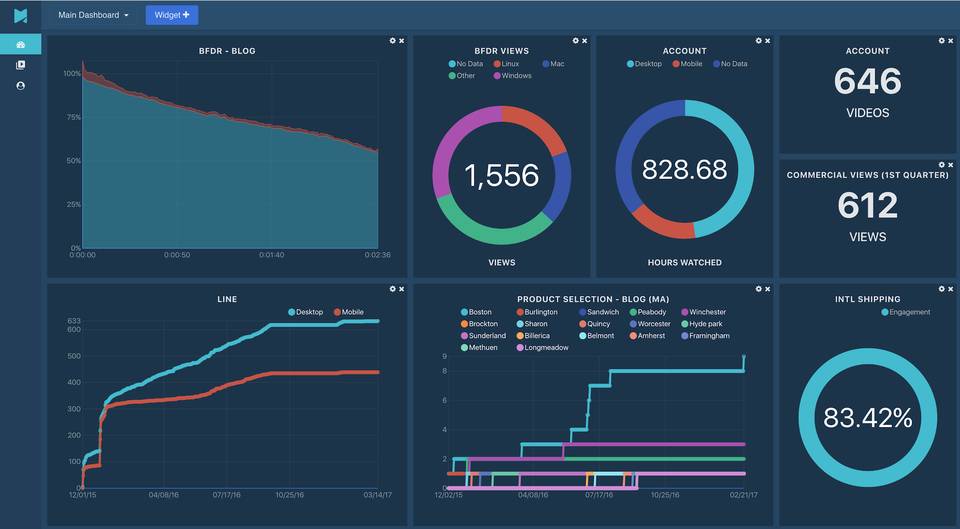Toggle No Data legend in BFDR VIEWS
This screenshot has width=960, height=529.
pyautogui.click(x=466, y=64)
